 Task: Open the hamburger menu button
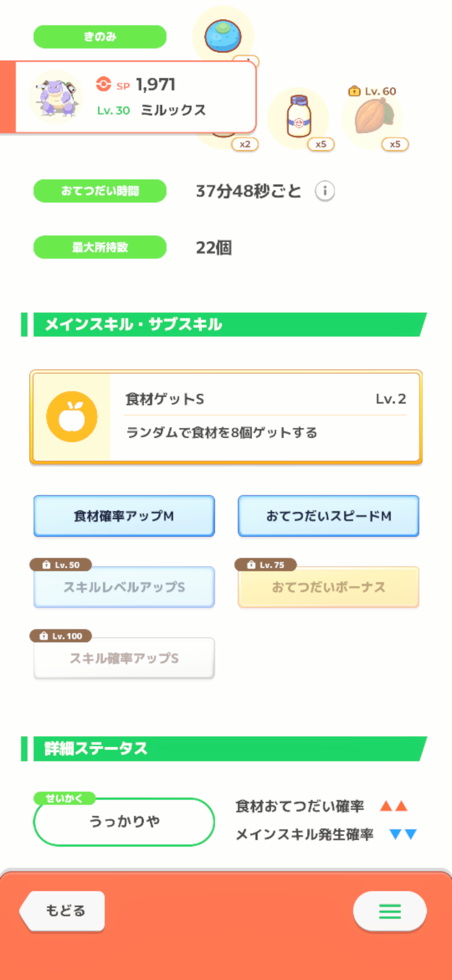point(390,911)
